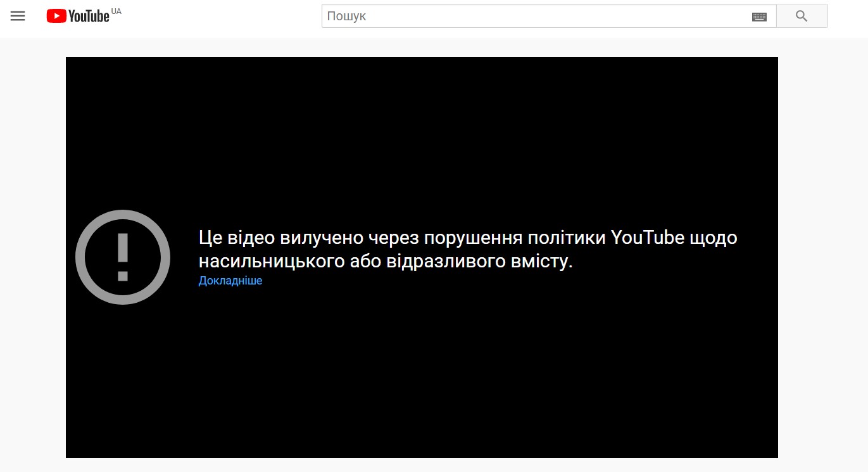The width and height of the screenshot is (868, 472).
Task: Open the on-screen keyboard icon
Action: click(759, 16)
